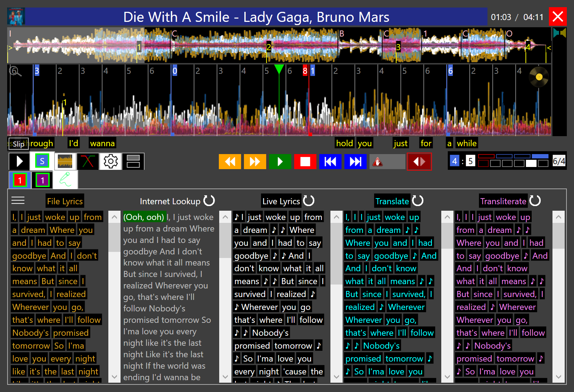Click the vinyl record icon

click(x=539, y=77)
